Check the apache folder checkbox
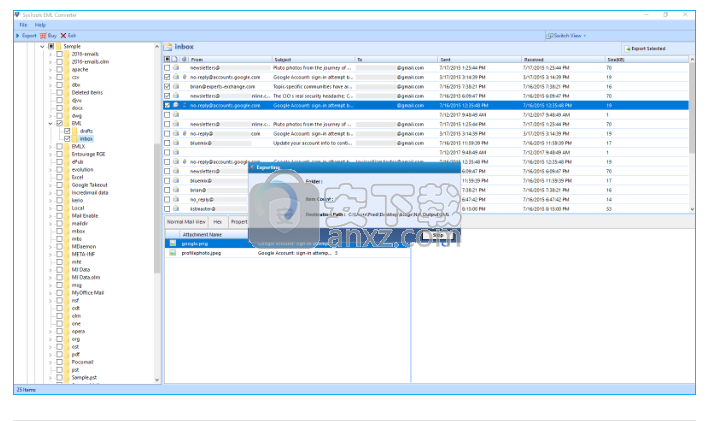The width and height of the screenshot is (714, 421). (60, 70)
